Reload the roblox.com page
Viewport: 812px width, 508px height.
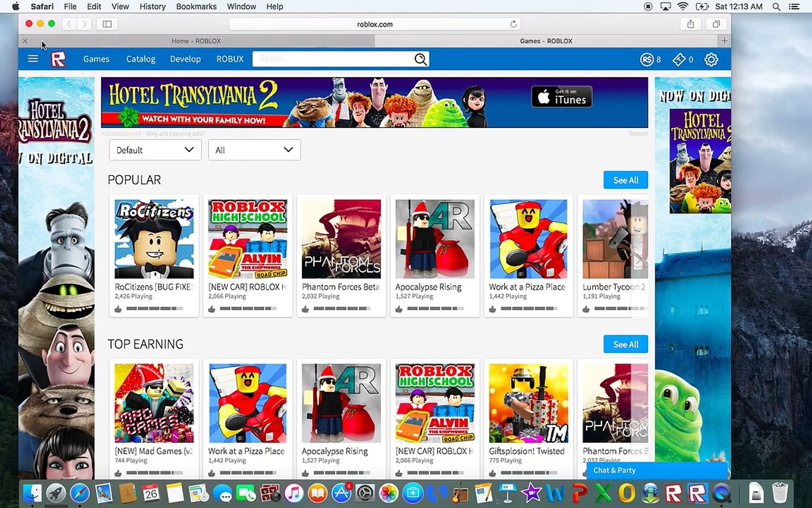[x=513, y=24]
